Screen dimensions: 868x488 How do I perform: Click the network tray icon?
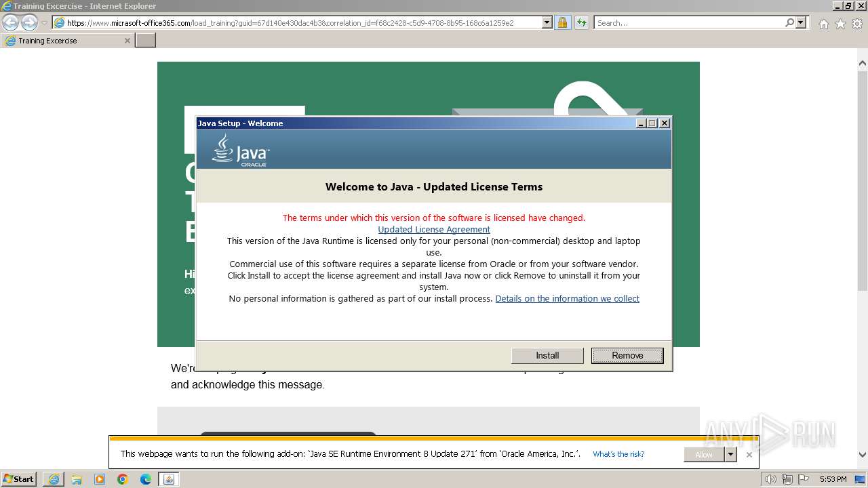[x=787, y=479]
